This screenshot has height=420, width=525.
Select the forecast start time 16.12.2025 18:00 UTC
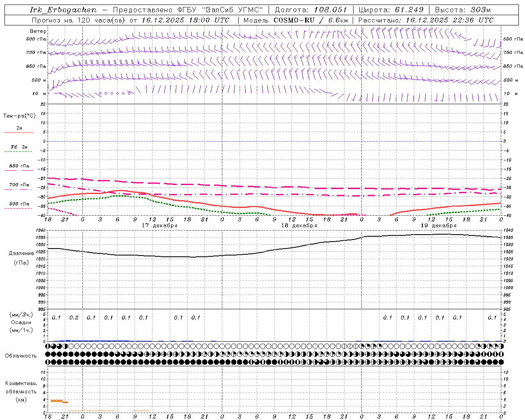pos(185,20)
